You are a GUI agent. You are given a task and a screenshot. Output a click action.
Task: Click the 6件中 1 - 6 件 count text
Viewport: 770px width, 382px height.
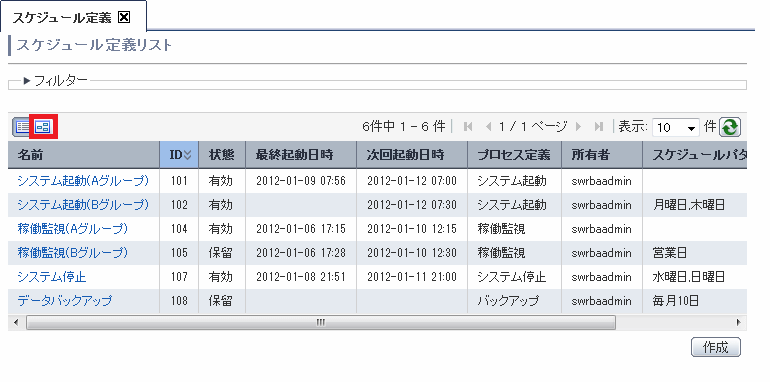[x=404, y=127]
